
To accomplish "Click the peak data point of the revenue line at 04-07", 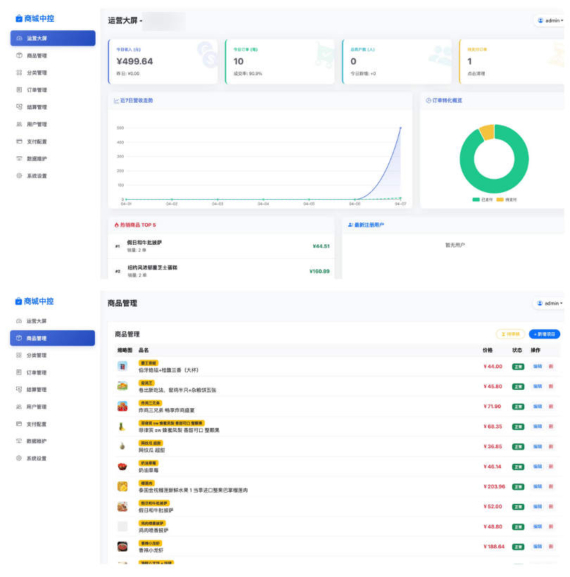I will (x=401, y=128).
